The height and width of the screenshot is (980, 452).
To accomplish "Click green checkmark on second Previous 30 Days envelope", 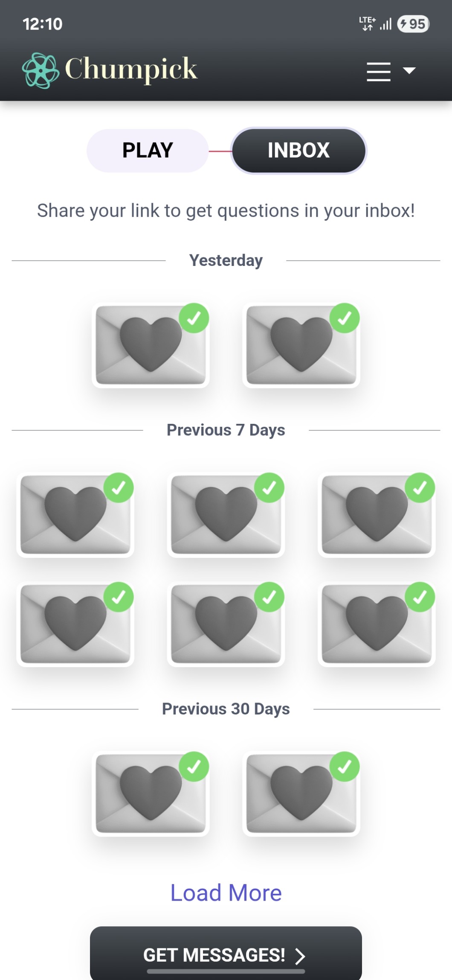I will pyautogui.click(x=345, y=767).
